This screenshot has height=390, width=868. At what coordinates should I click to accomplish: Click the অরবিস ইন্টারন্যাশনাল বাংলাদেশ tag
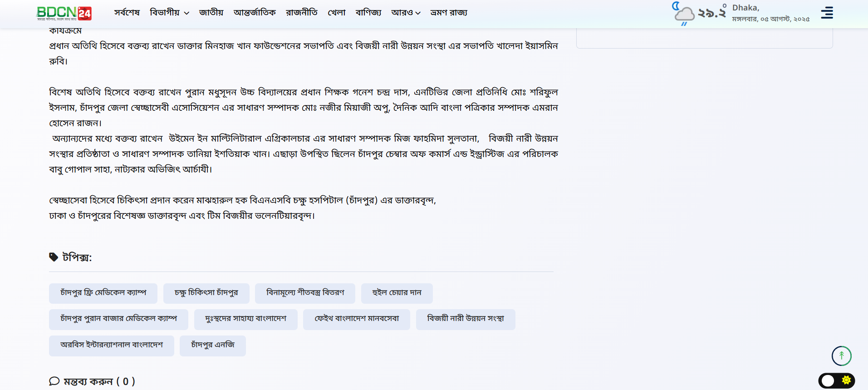coord(111,346)
